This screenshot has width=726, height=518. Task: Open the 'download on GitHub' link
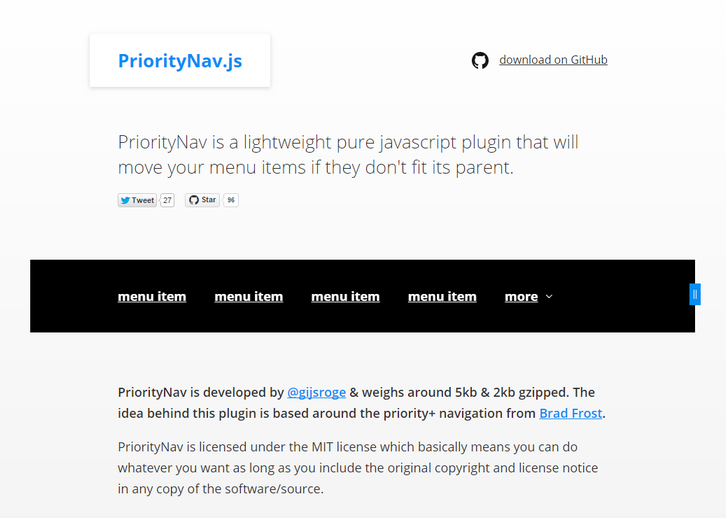coord(553,60)
